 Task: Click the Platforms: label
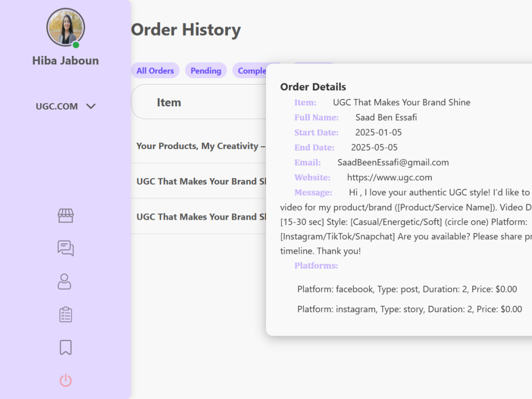point(316,265)
